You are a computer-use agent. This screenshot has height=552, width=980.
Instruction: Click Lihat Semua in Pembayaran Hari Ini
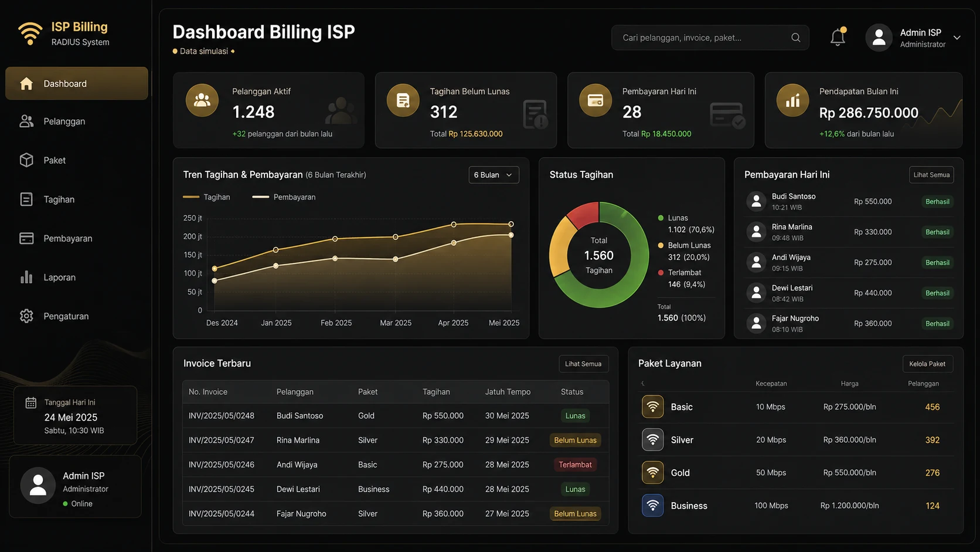click(931, 175)
